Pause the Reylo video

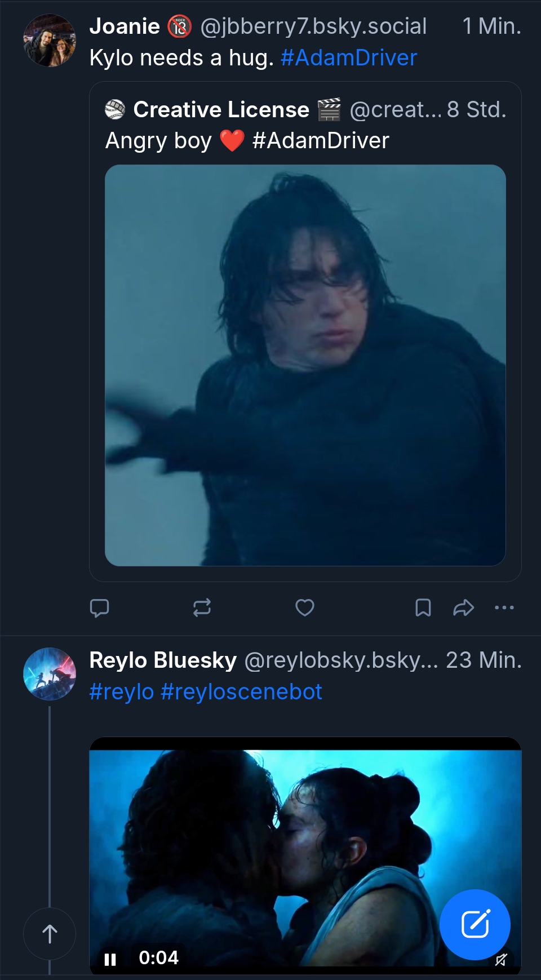110,959
